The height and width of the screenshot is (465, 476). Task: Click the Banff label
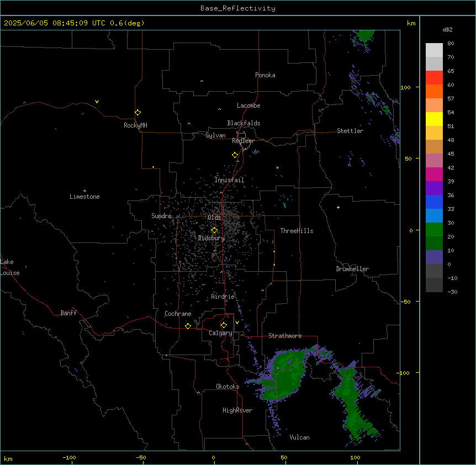(x=68, y=313)
